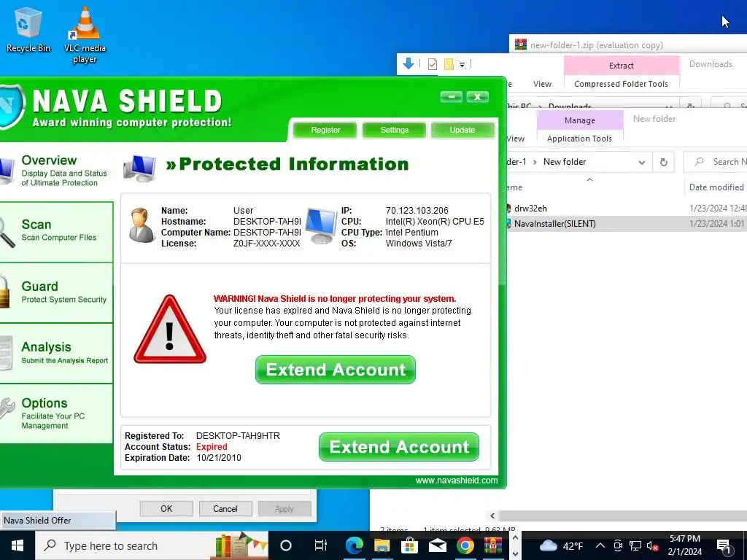Image resolution: width=747 pixels, height=560 pixels.
Task: Click the horizontal scrollbar left arrow in Explorer
Action: click(x=492, y=516)
